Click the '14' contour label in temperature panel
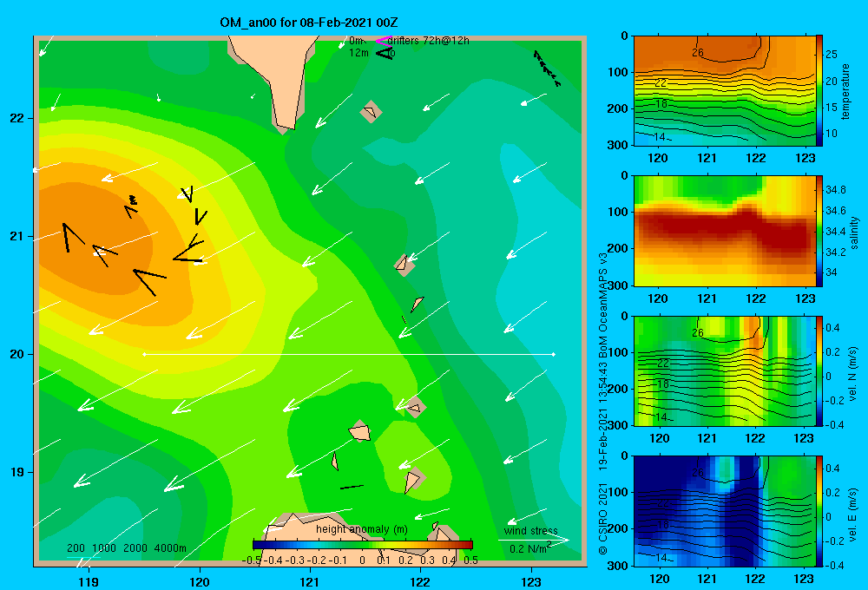This screenshot has width=868, height=590. tap(660, 137)
